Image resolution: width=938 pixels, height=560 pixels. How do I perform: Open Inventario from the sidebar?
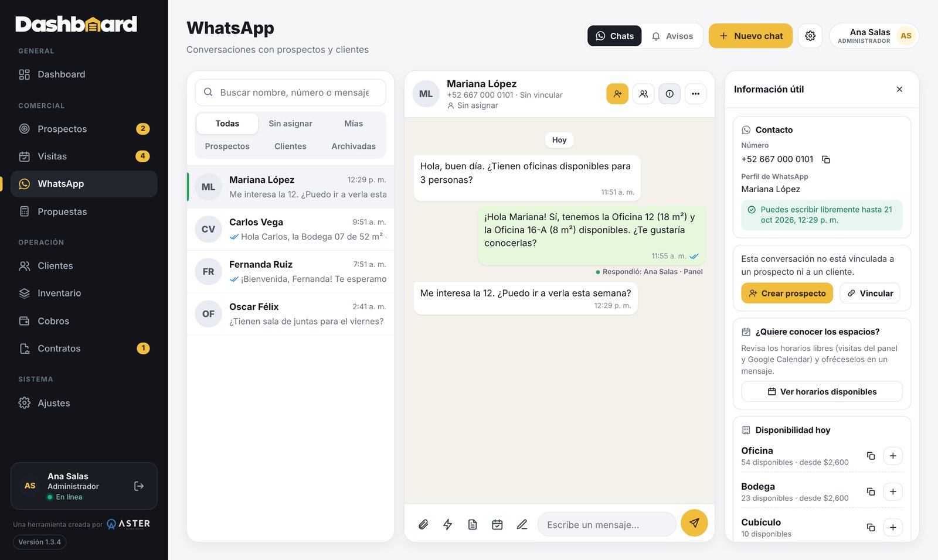tap(84, 293)
